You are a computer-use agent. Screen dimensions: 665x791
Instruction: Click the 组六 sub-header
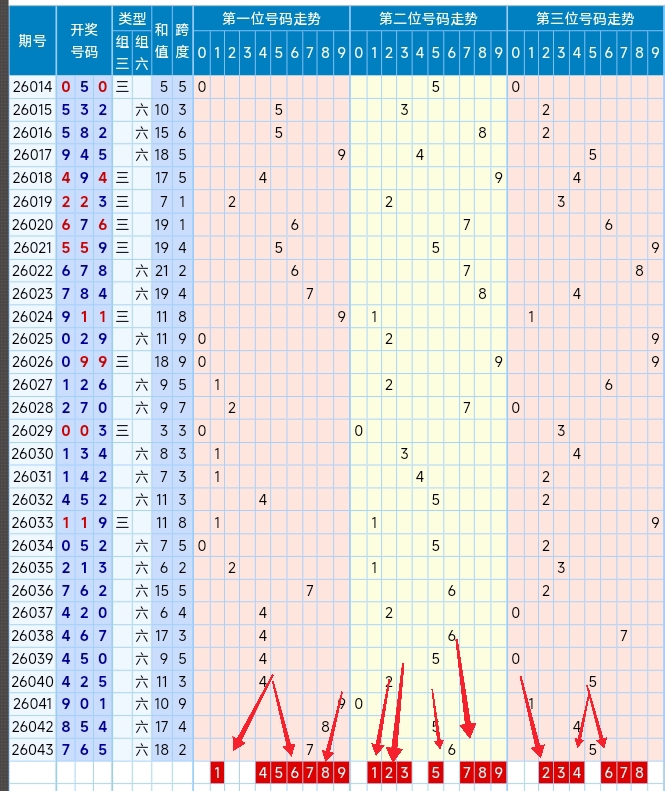pos(141,52)
